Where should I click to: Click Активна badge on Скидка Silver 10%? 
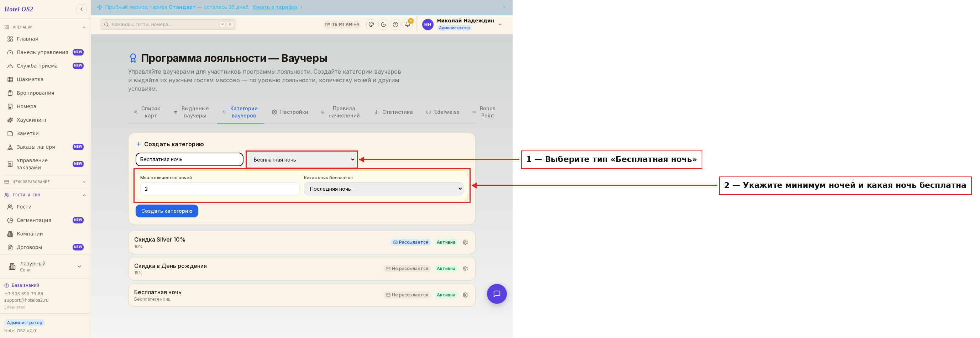click(x=446, y=243)
